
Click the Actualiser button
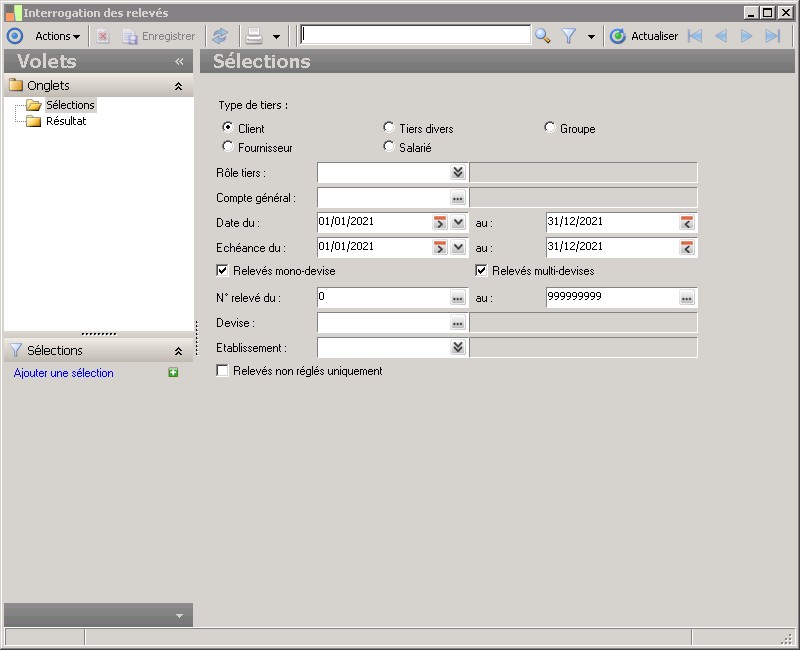644,36
